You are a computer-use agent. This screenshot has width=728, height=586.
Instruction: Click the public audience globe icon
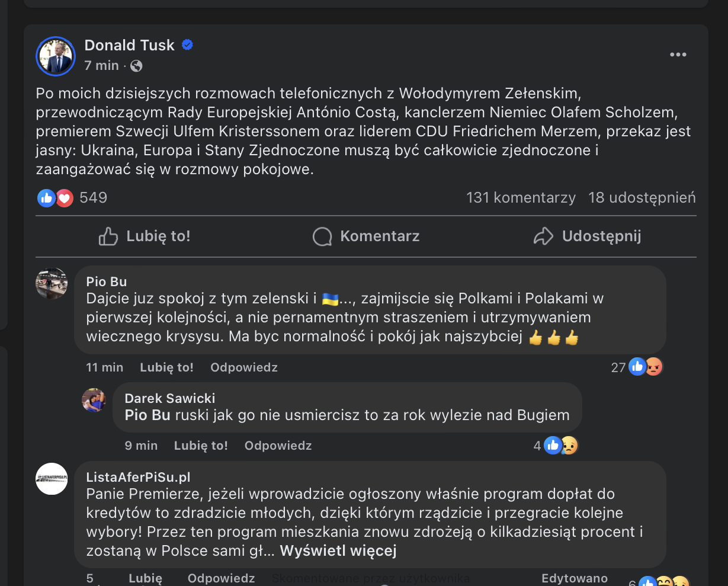[x=136, y=66]
